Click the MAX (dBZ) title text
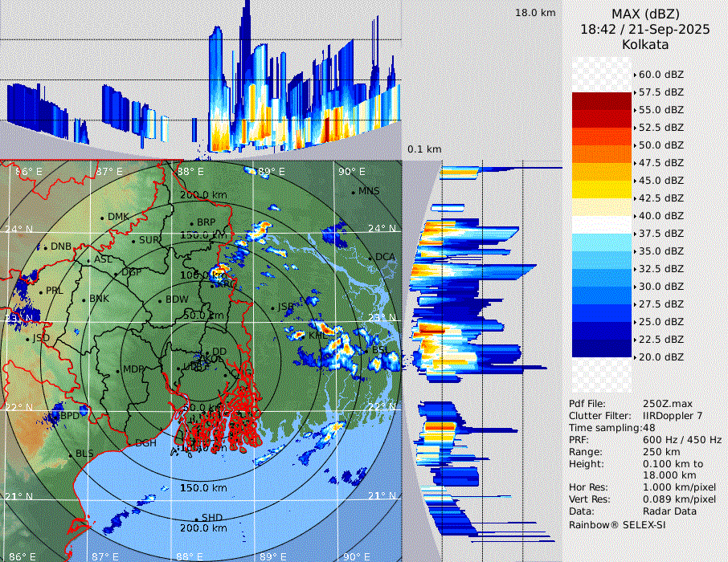This screenshot has height=562, width=728. point(644,14)
